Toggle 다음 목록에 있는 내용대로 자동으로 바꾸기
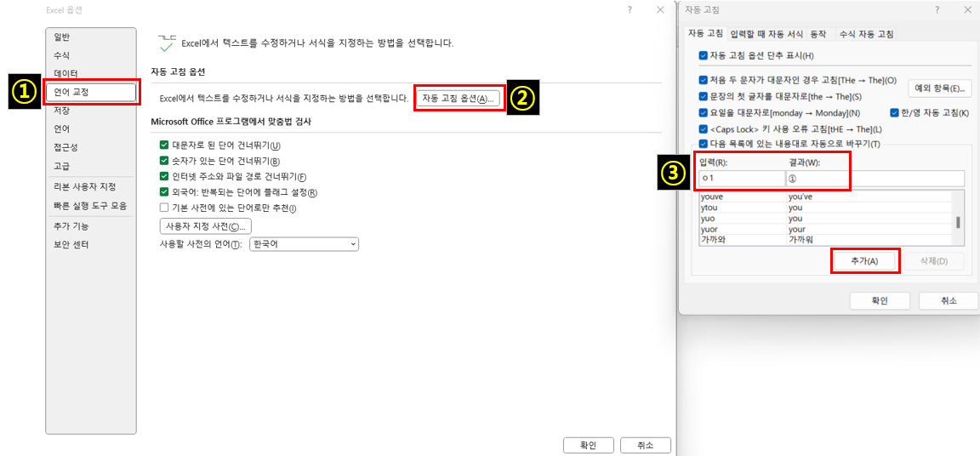Viewport: 980px width, 456px height. 704,145
